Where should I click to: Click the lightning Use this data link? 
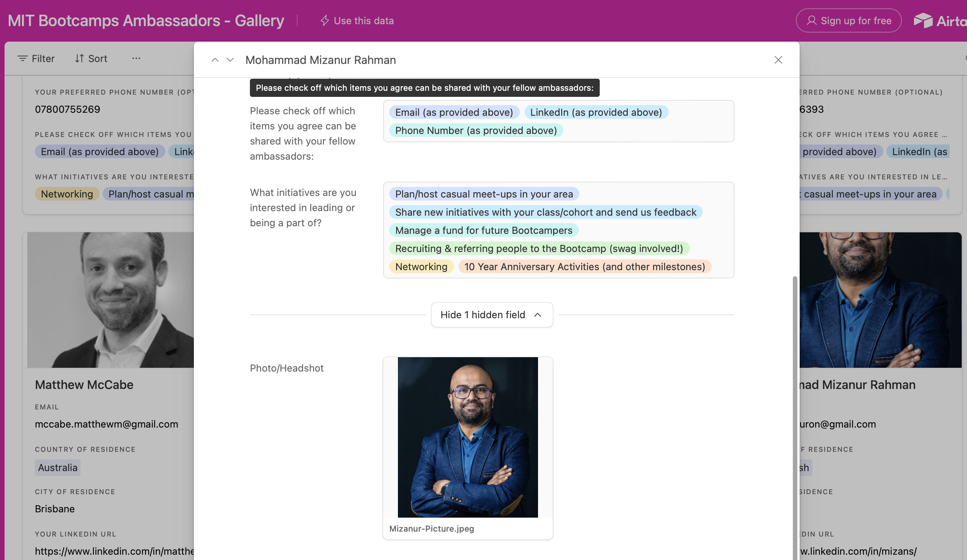357,21
